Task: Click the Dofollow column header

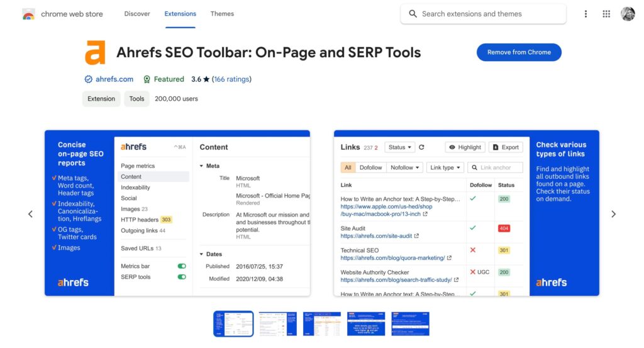Action: [480, 185]
